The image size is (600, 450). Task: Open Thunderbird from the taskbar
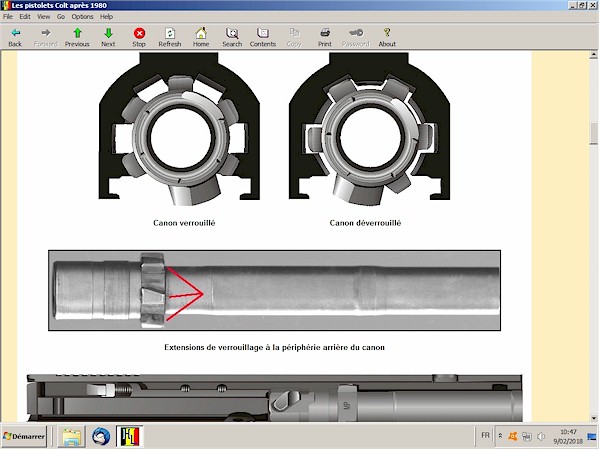101,437
